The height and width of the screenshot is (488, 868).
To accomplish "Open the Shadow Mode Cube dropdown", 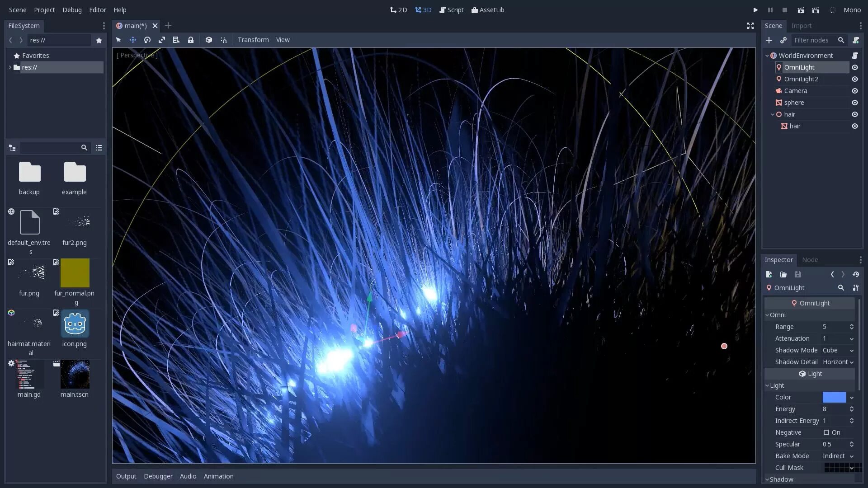I will (838, 350).
